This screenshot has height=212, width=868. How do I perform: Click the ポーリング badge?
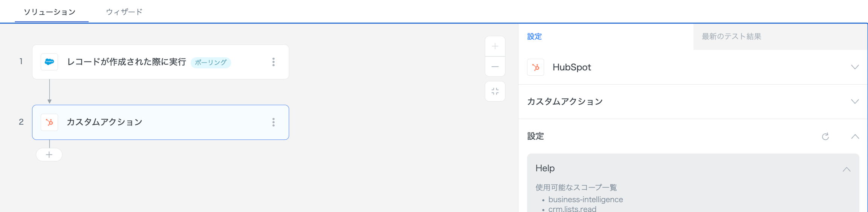[x=211, y=63]
